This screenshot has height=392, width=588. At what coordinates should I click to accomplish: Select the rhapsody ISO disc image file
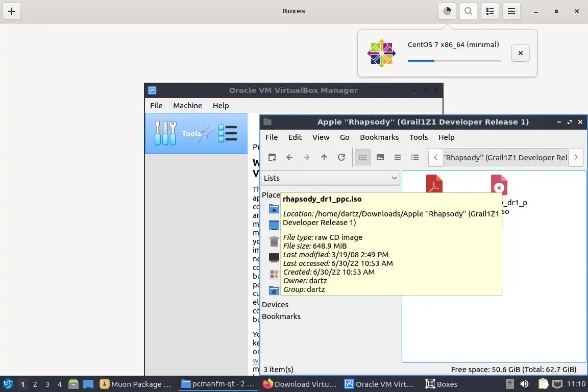click(499, 184)
